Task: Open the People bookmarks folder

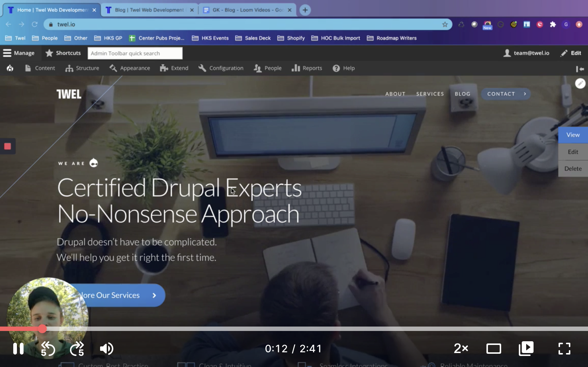Action: pyautogui.click(x=45, y=38)
